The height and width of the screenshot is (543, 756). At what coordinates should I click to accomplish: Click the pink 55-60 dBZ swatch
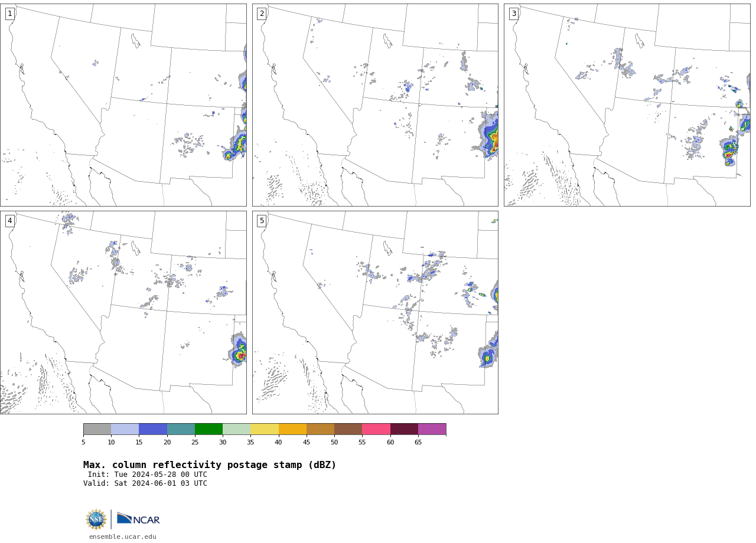(x=376, y=429)
